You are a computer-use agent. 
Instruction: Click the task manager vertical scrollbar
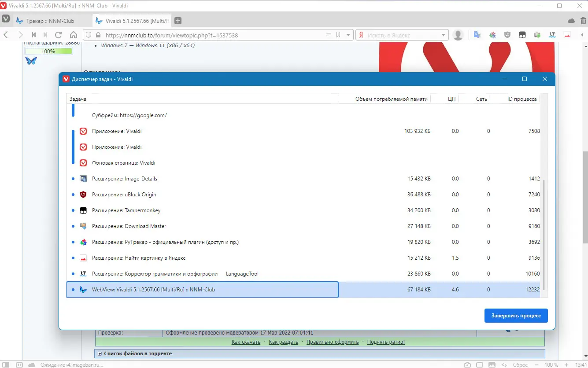pos(544,235)
